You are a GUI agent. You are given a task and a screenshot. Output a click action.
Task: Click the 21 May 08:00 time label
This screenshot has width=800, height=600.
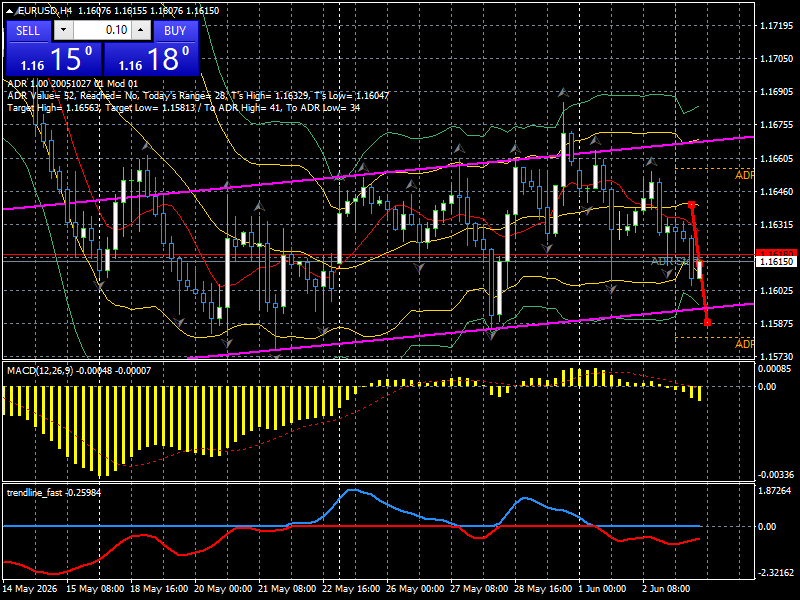pos(287,589)
